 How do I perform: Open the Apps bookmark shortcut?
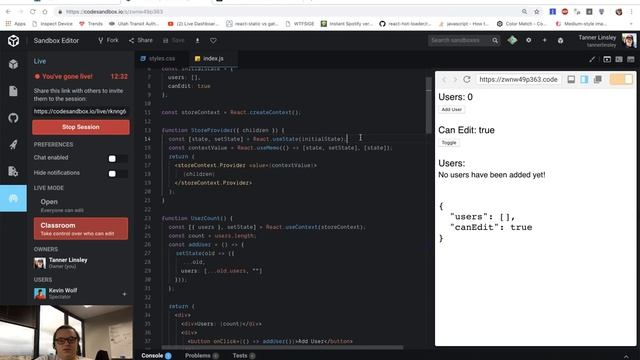[16, 24]
